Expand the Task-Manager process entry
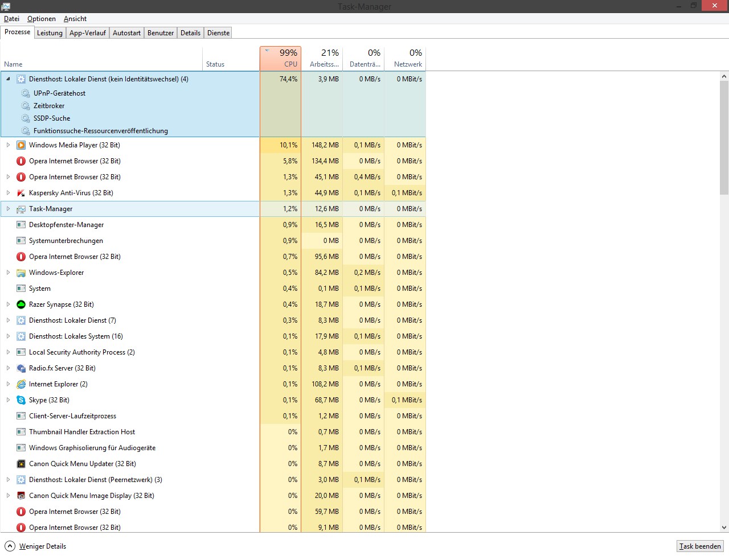Image resolution: width=729 pixels, height=560 pixels. 8,209
